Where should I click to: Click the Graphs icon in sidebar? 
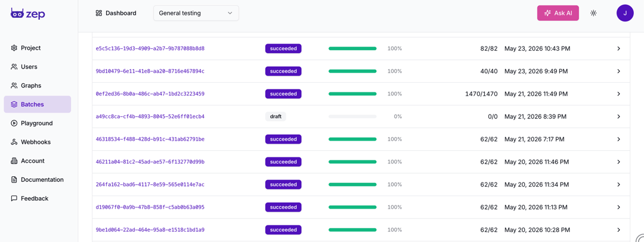point(14,85)
